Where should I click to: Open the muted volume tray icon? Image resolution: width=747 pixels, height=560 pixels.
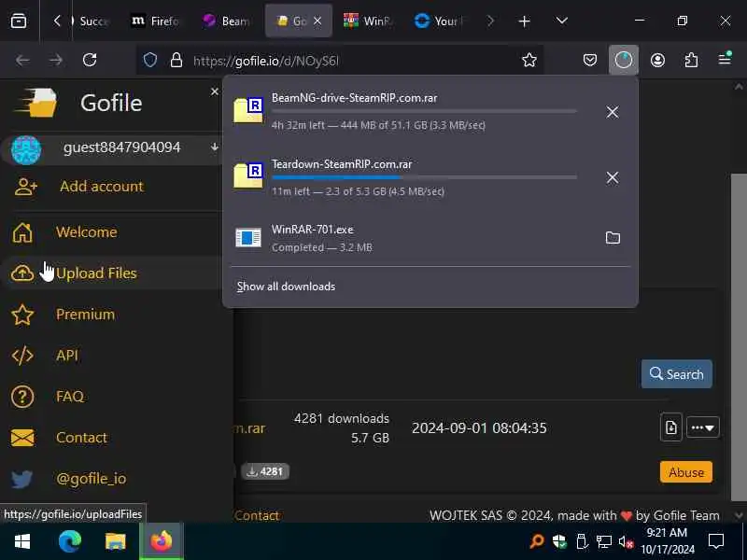point(626,542)
